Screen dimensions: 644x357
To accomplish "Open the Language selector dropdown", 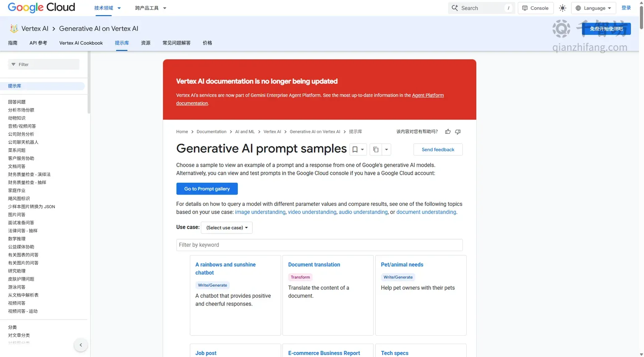I will 593,8.
